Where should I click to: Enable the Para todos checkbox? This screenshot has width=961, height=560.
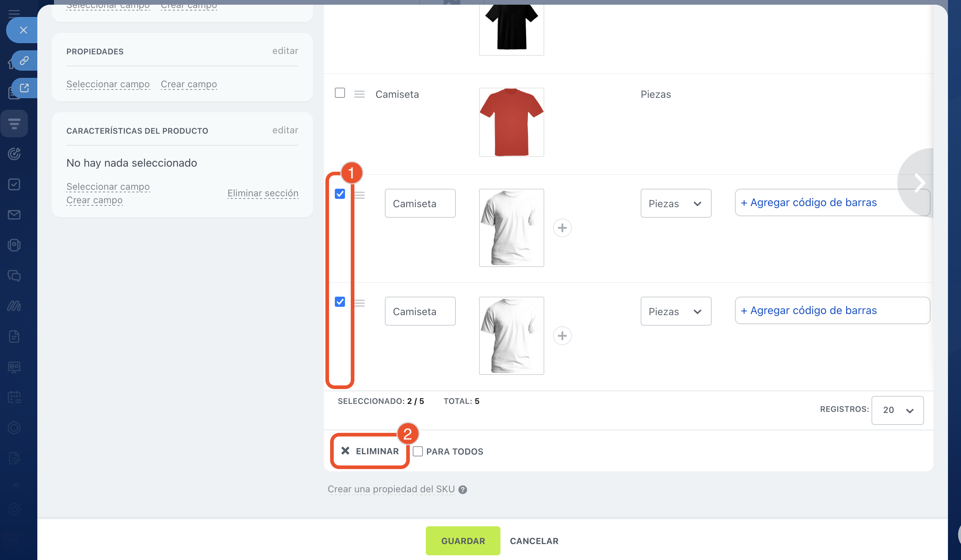(418, 451)
